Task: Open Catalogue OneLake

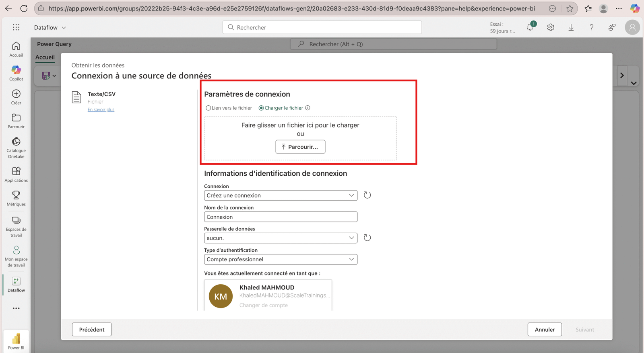Action: pos(16,148)
